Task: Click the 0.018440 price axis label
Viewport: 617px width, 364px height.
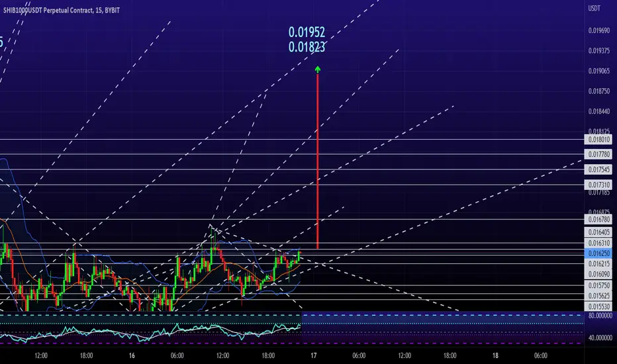Action: coord(599,112)
